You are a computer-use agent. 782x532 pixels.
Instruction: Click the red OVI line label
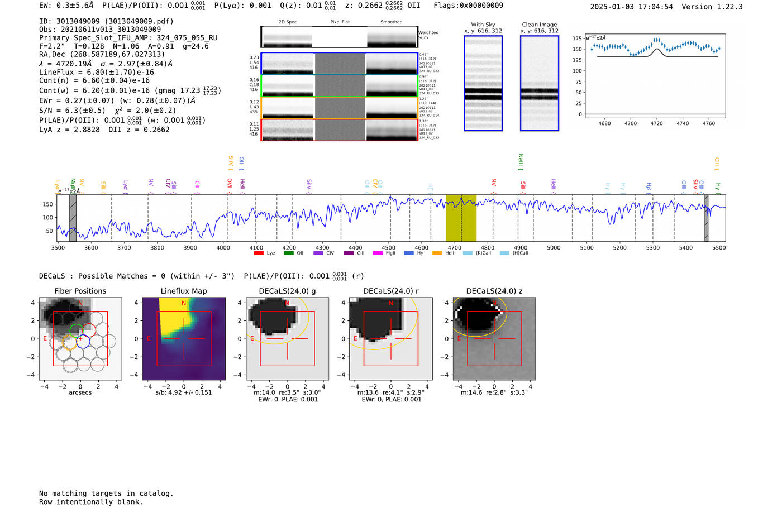coord(230,185)
